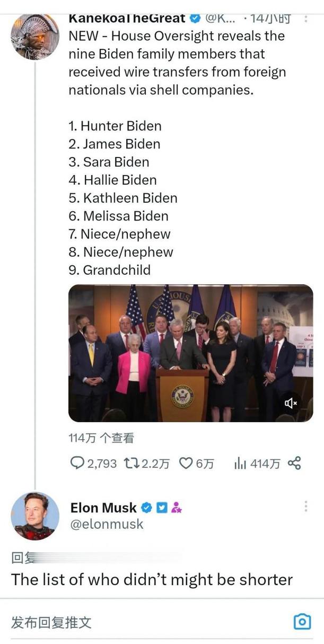Screen dimensions: 324x644
Task: Click the reply comment icon
Action: pos(77,463)
